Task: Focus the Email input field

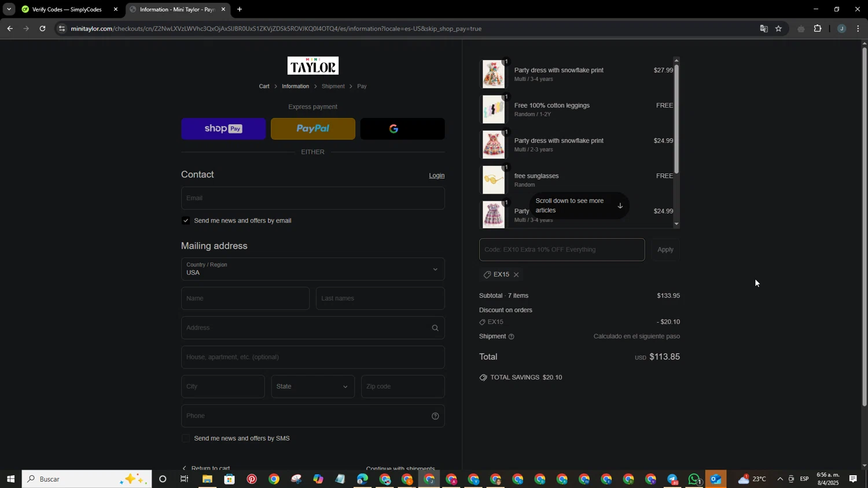Action: (x=313, y=198)
